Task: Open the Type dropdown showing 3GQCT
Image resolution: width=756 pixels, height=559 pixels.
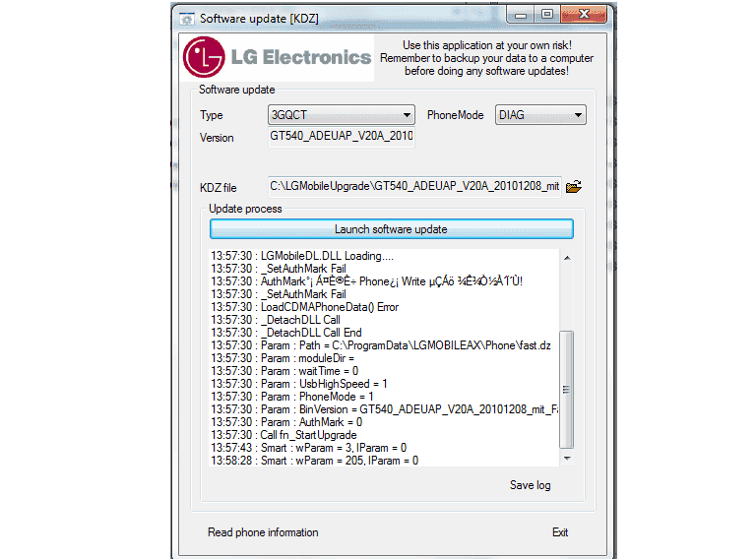Action: point(342,115)
